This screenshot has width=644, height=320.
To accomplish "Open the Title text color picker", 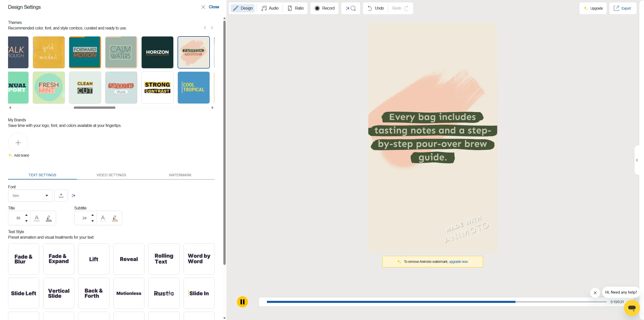I will click(x=37, y=218).
